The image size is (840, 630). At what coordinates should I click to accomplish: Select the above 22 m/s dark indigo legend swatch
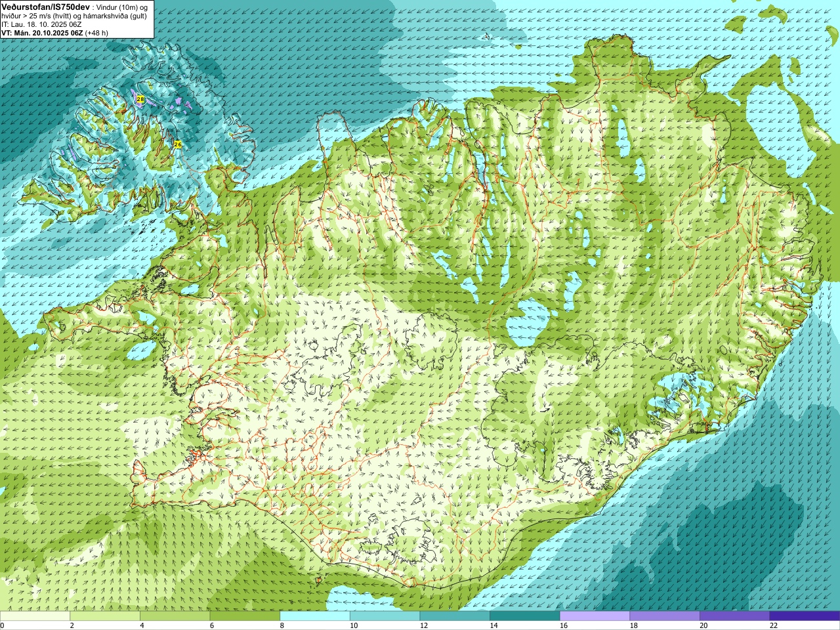pyautogui.click(x=805, y=616)
